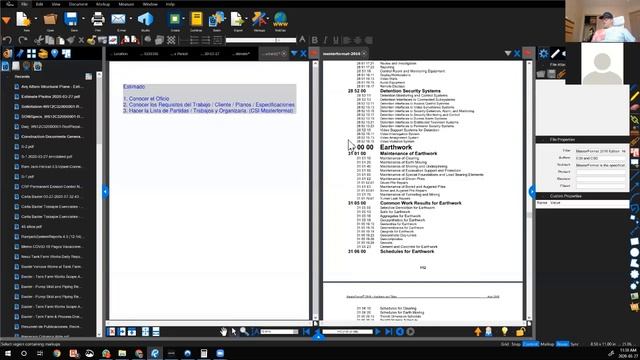Open 45 kilos.pdf in the Recents list
This screenshot has width=640, height=360.
coord(30,227)
